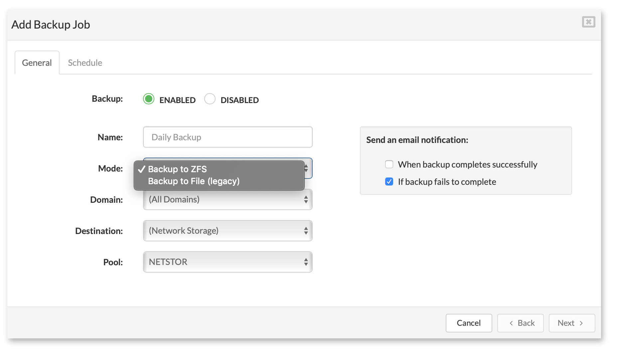This screenshot has height=364, width=618.
Task: Select the DISABLED backup radio button
Action: pos(210,99)
